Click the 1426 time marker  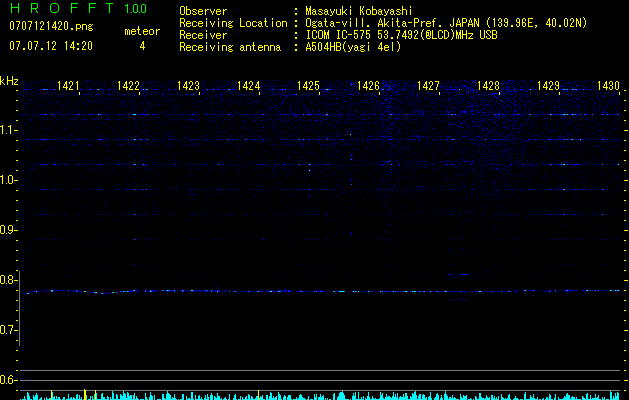pos(368,85)
